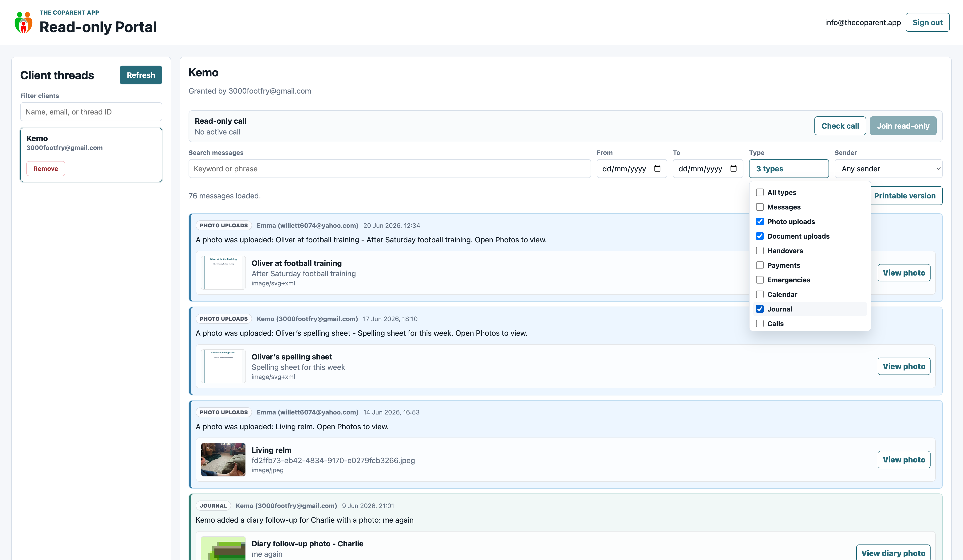Open the Living relm photo thumbnail

pos(223,459)
